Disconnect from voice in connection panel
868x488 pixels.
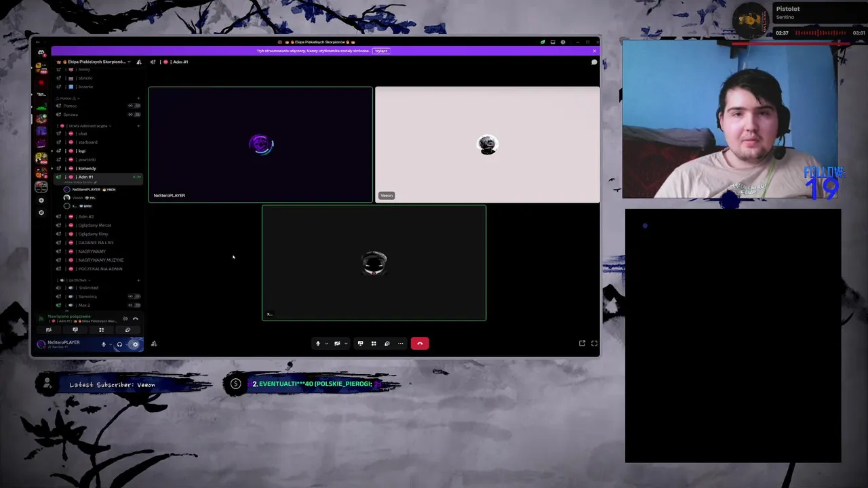pyautogui.click(x=136, y=319)
